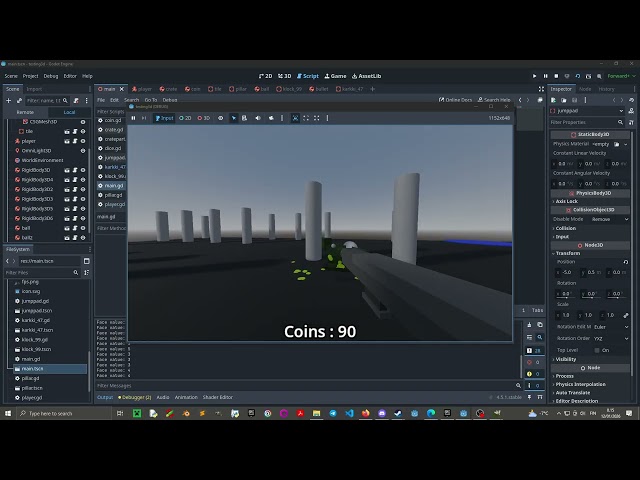
Task: Toggle selection visibility eye icon in game toolbar
Action: [x=220, y=118]
